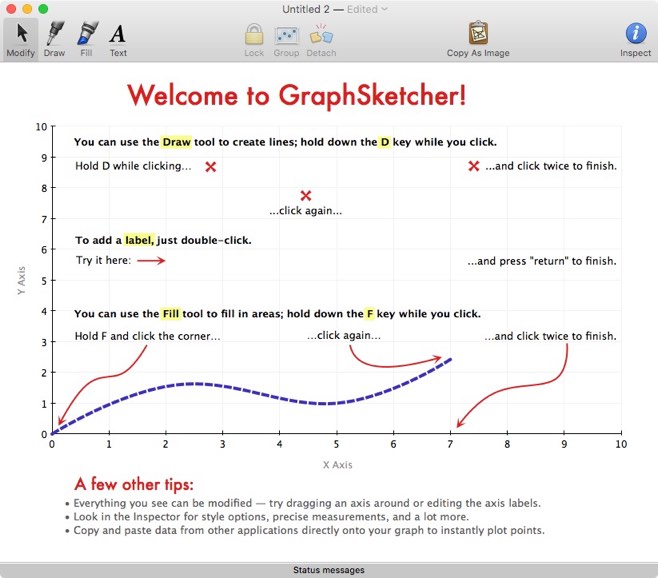Click the Fill tool instruction sentence
This screenshot has height=578, width=658.
(277, 314)
